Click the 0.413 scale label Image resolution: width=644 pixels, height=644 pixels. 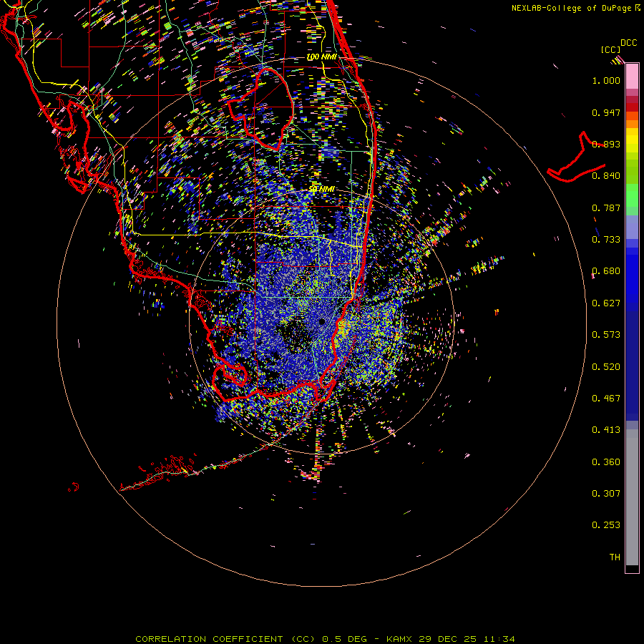pyautogui.click(x=606, y=430)
